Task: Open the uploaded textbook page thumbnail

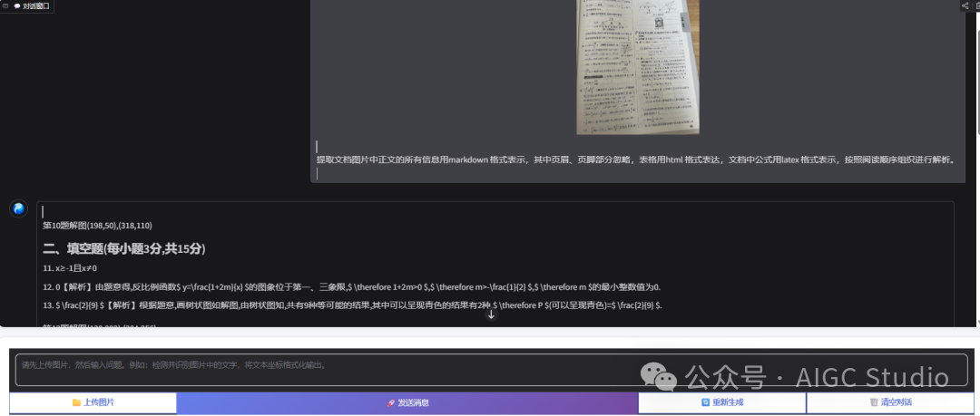Action: point(638,67)
